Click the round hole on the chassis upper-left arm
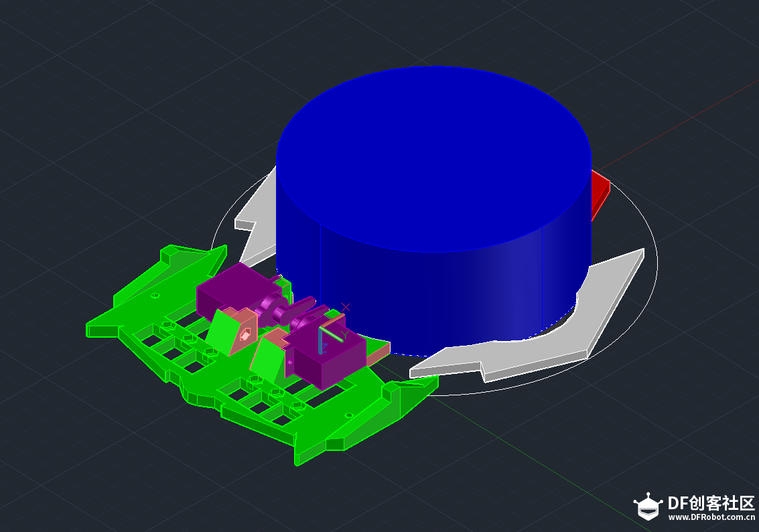The width and height of the screenshot is (759, 532). (x=155, y=295)
